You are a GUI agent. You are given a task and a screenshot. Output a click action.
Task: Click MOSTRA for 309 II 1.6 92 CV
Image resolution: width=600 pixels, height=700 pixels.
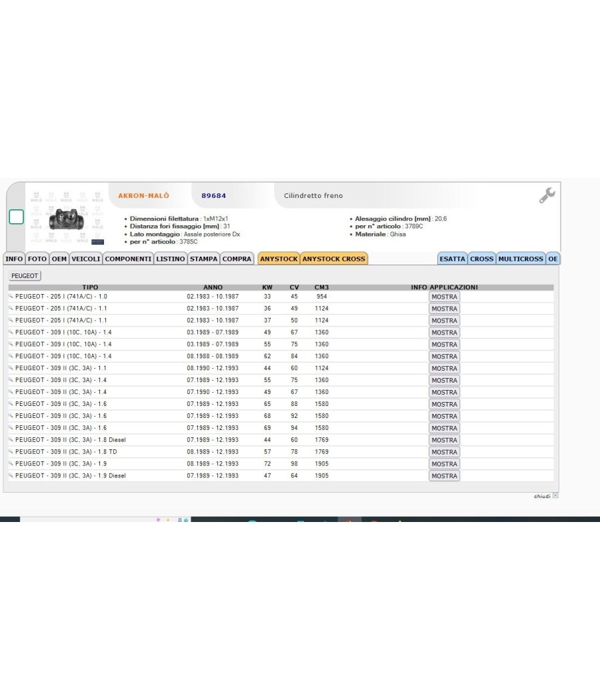(x=444, y=416)
